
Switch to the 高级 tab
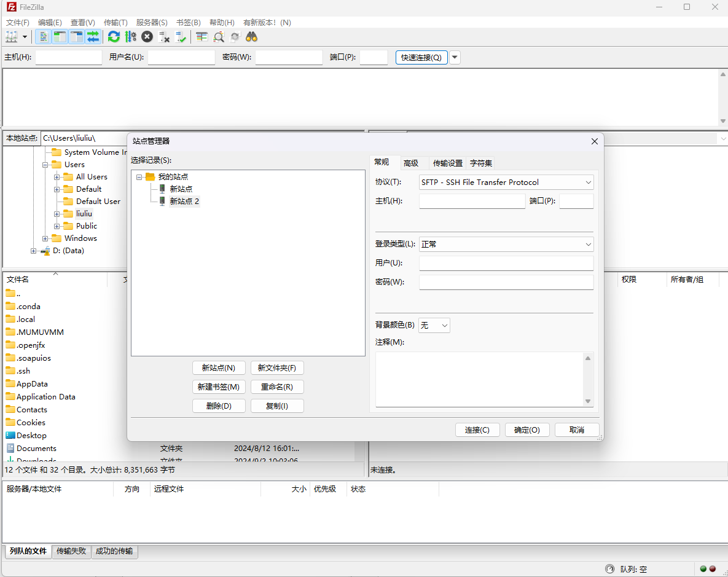[x=411, y=163]
